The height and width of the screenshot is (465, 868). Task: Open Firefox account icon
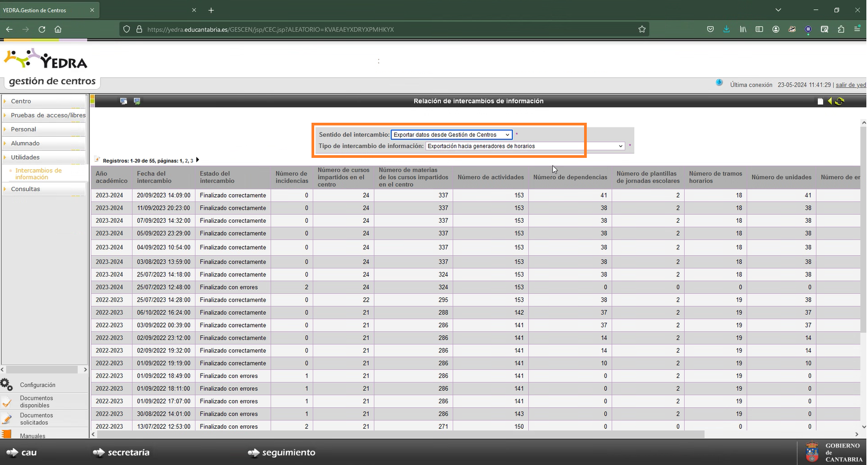point(776,29)
